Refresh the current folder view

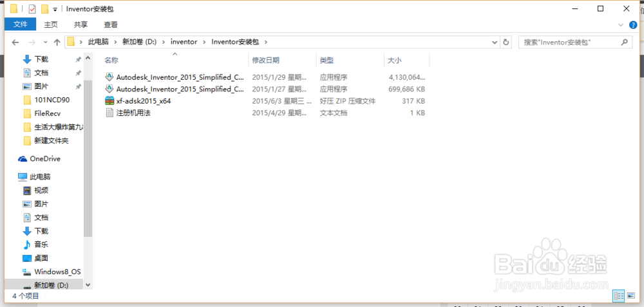click(506, 42)
